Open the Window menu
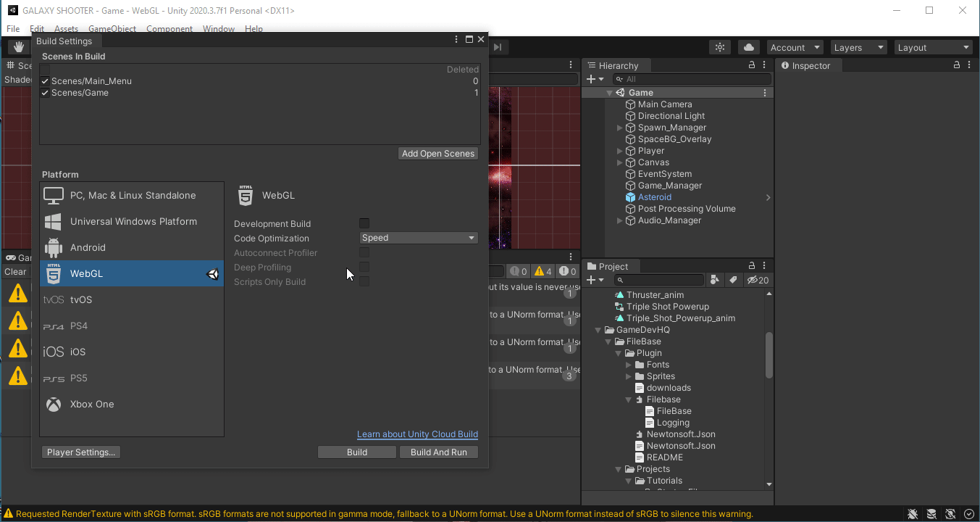 coord(218,29)
